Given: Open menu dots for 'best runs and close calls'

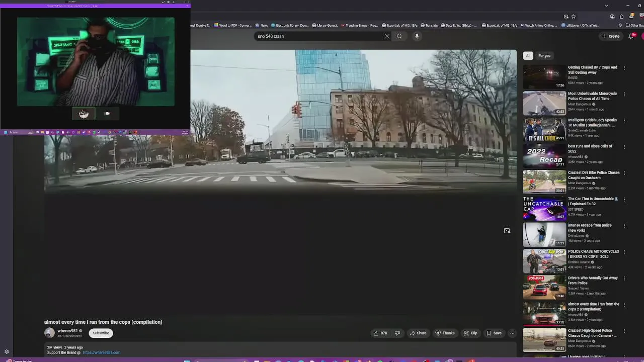Looking at the screenshot, I should point(624,146).
